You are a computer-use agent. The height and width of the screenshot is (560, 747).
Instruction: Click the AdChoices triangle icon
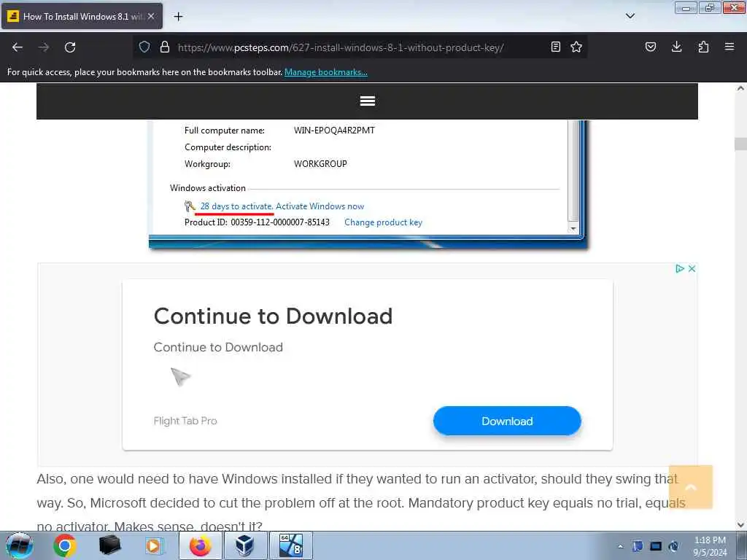tap(680, 268)
